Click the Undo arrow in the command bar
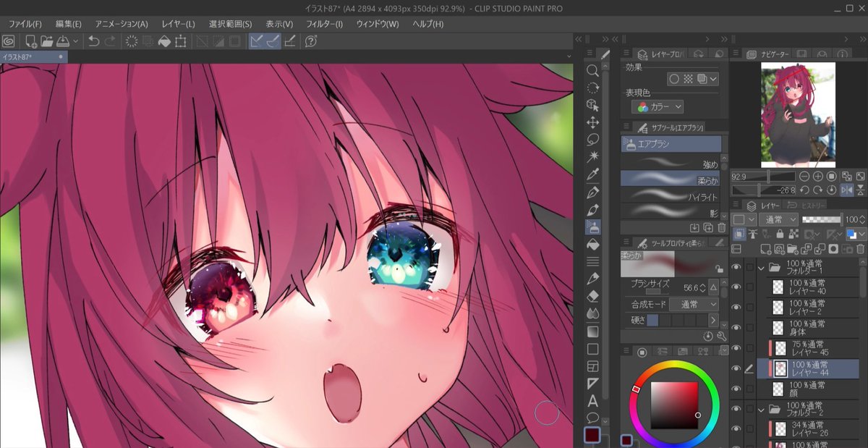 coord(94,41)
